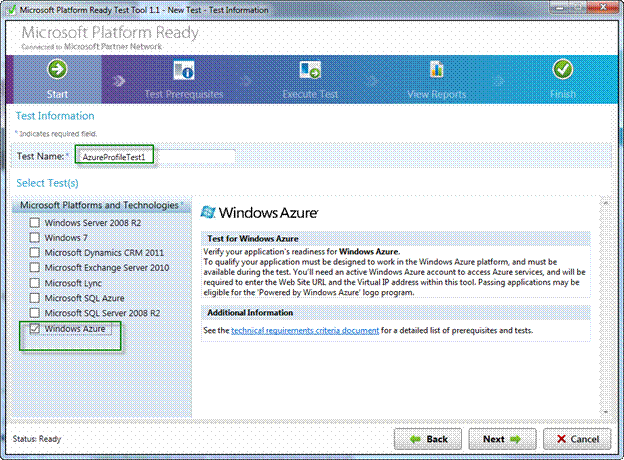624x460 pixels.
Task: Jump to the View Reports step label
Action: (437, 94)
